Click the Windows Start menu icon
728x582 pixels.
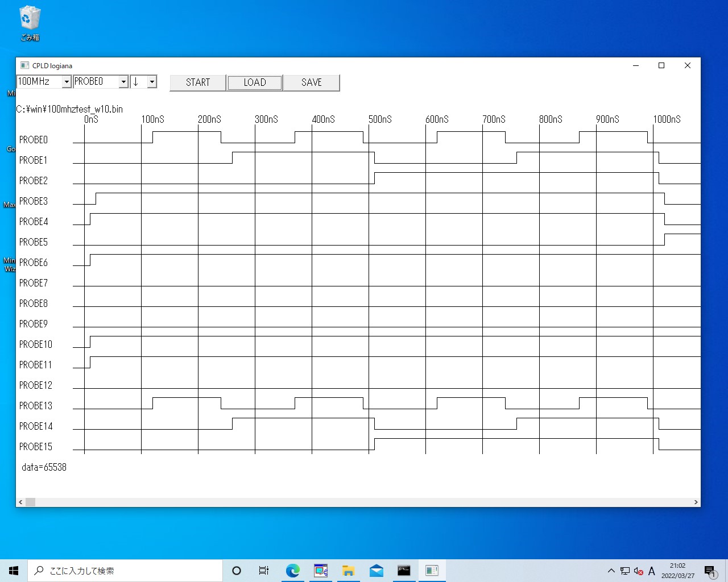(x=14, y=571)
